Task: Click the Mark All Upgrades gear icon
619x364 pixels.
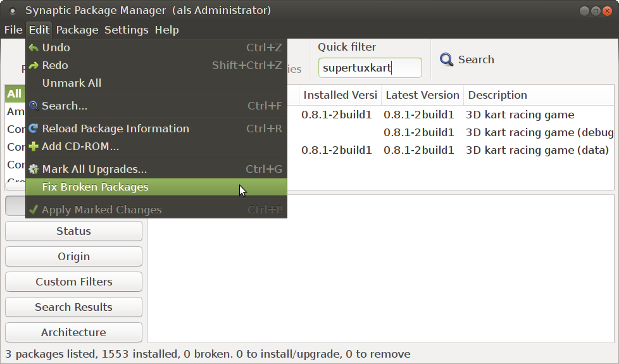Action: pyautogui.click(x=34, y=170)
